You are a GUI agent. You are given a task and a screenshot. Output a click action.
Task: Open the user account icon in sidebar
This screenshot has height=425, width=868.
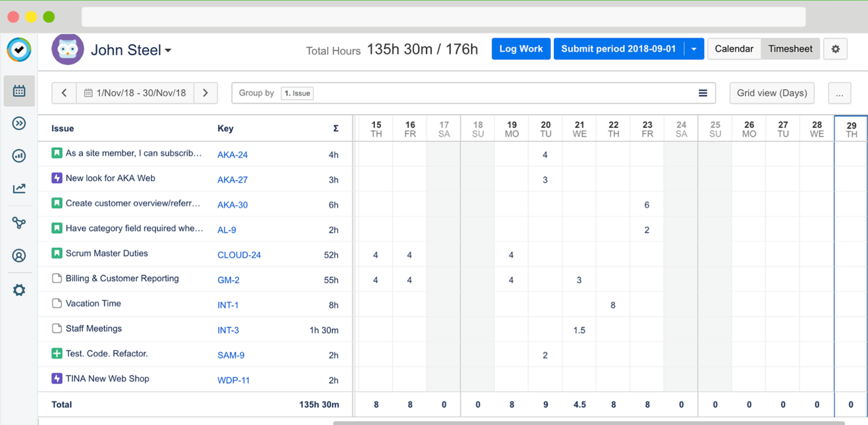(19, 255)
